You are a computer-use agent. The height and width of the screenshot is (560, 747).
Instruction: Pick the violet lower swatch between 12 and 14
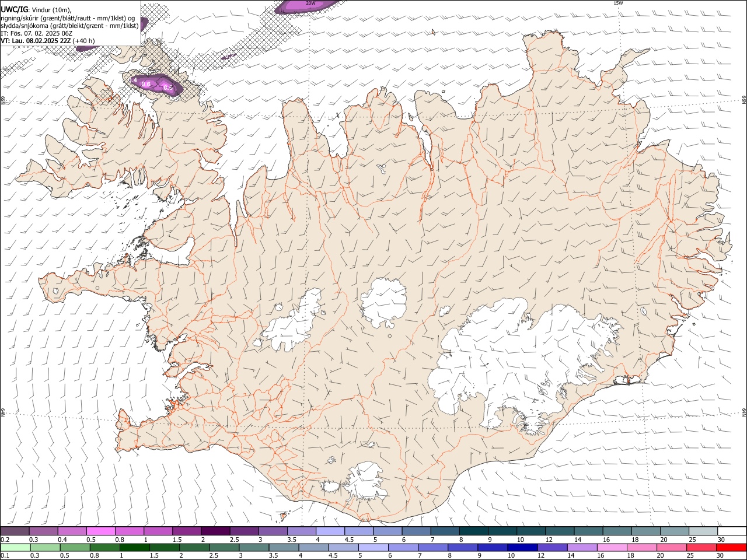pos(553,547)
